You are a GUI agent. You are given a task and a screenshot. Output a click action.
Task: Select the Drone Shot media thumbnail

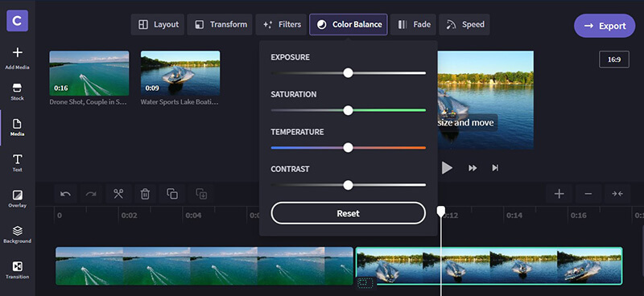89,73
